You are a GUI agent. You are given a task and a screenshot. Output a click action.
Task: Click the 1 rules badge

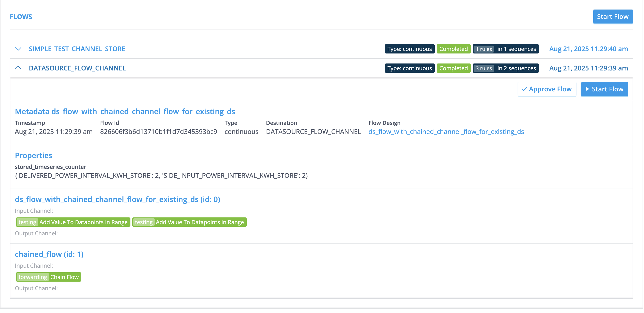[484, 49]
